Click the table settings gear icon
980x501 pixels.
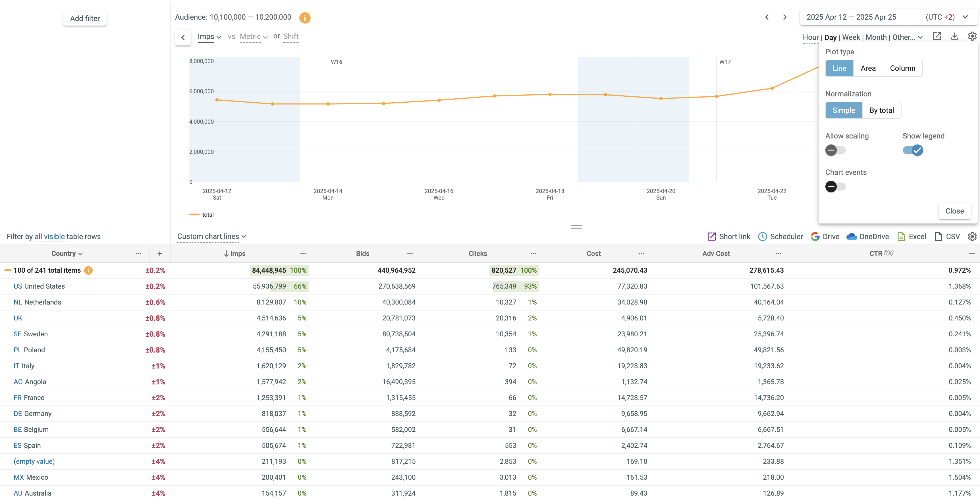click(x=972, y=236)
